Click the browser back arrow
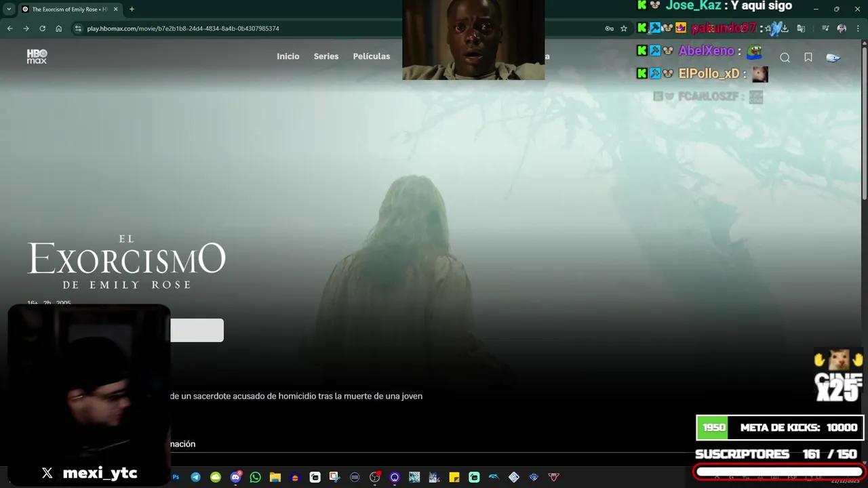868x488 pixels. (9, 28)
